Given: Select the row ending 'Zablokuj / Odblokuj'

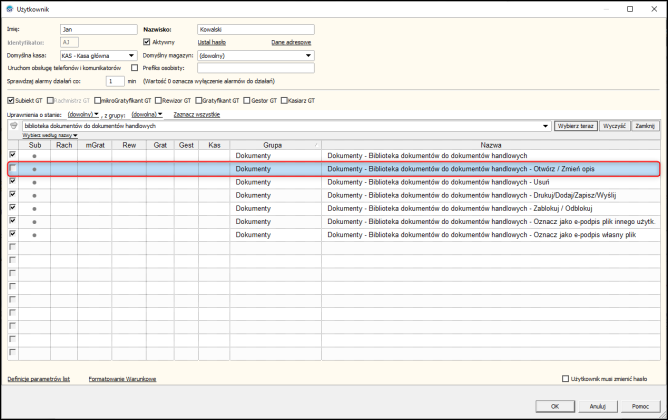Looking at the screenshot, I should tap(334, 208).
